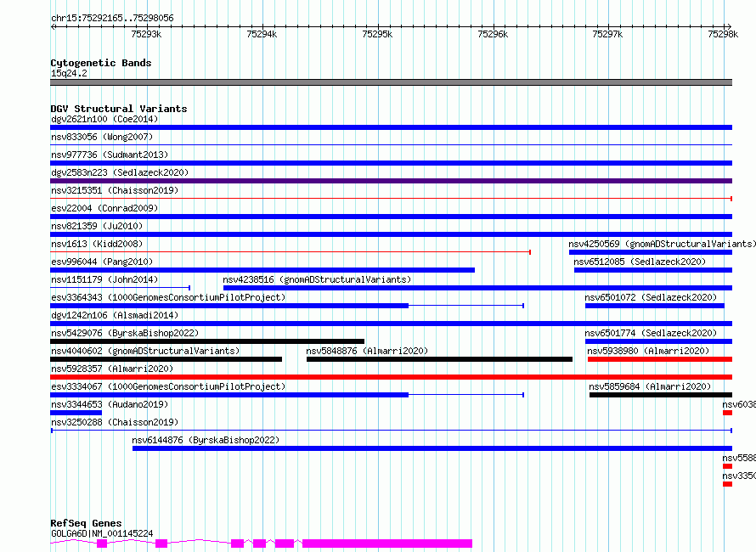This screenshot has width=756, height=552.
Task: Click the dgv2621n100 (Coe2014) variant label
Action: [x=104, y=119]
